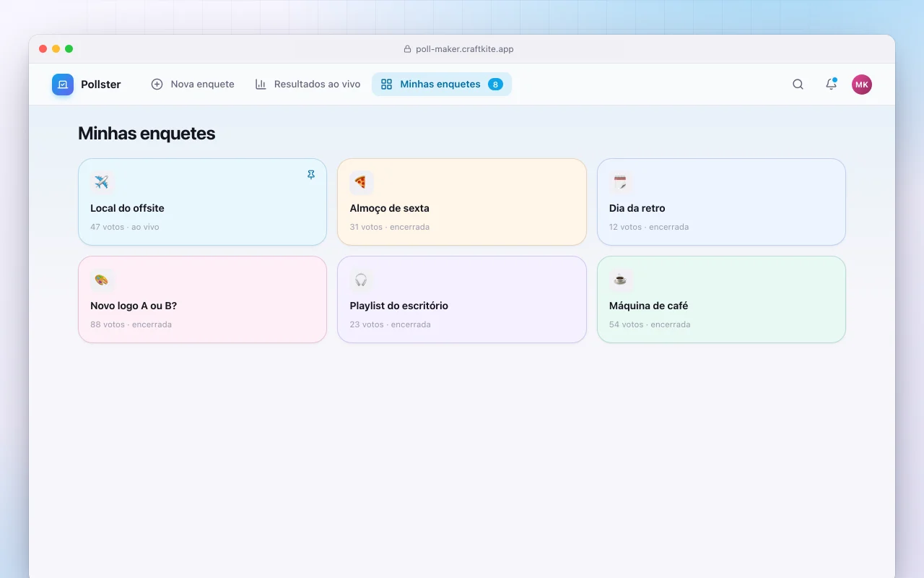Close the window with the red button
Screen dimensions: 924x578
pyautogui.click(x=43, y=49)
